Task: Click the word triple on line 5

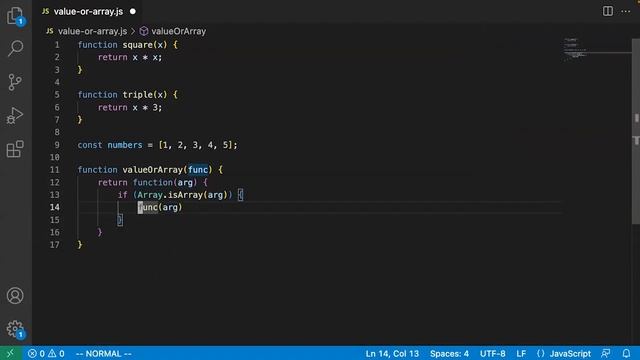Action: [x=138, y=95]
